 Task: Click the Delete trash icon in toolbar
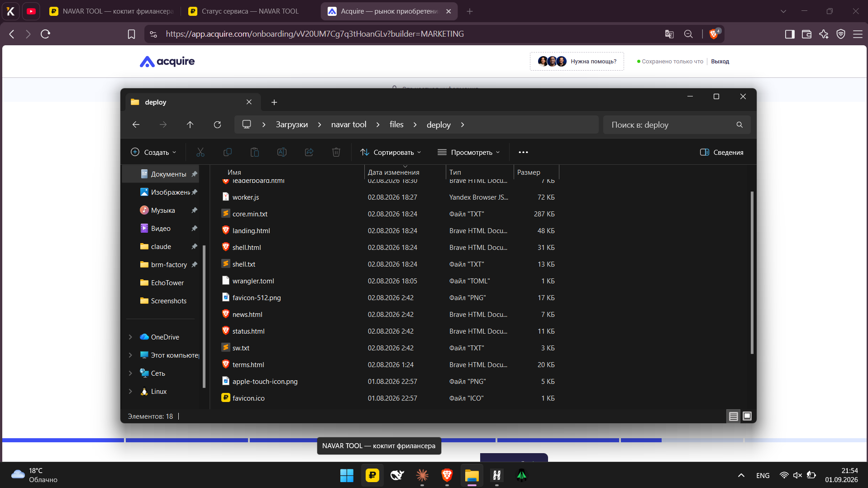click(336, 152)
